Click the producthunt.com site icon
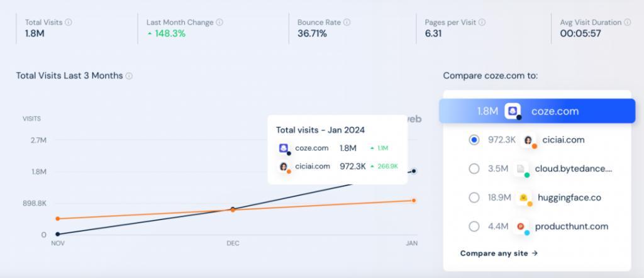Viewport: 644px width, 278px height. click(x=521, y=226)
